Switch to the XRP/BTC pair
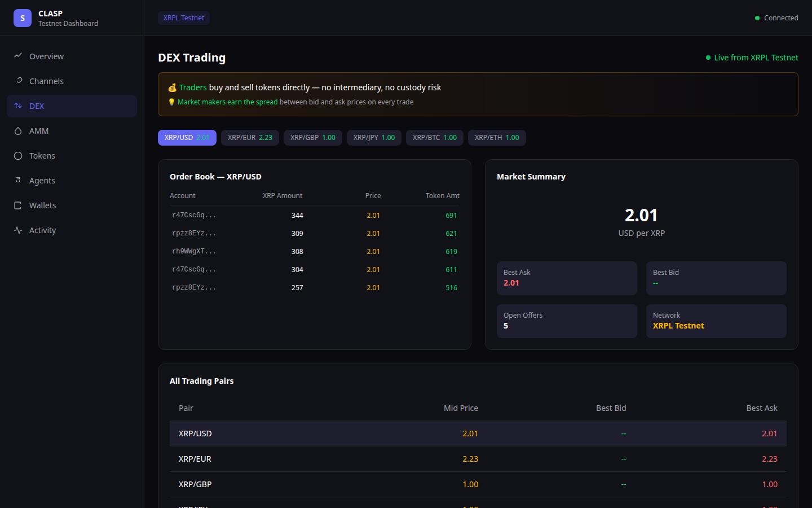Image resolution: width=812 pixels, height=508 pixels. point(434,137)
